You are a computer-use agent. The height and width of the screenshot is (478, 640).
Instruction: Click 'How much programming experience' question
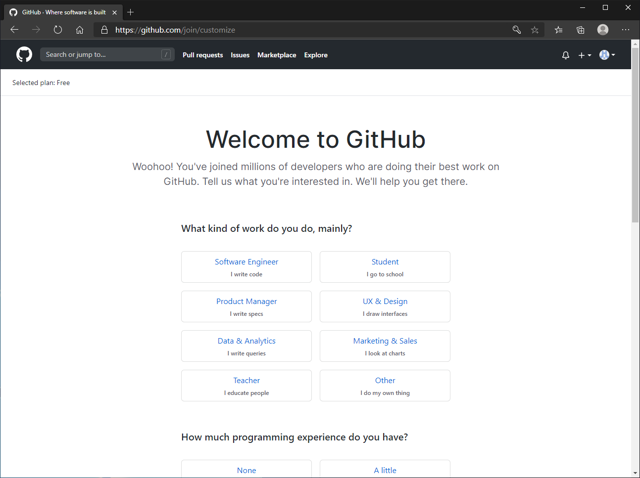[294, 437]
